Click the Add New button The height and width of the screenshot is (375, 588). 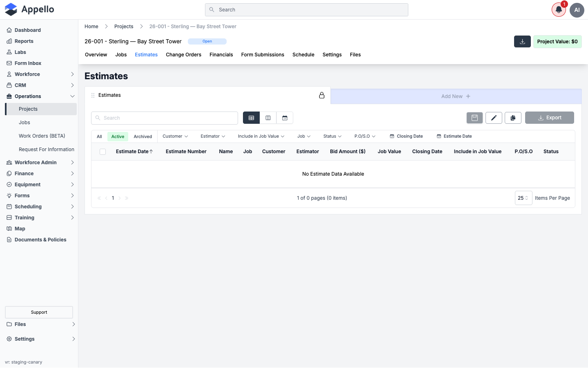point(456,96)
